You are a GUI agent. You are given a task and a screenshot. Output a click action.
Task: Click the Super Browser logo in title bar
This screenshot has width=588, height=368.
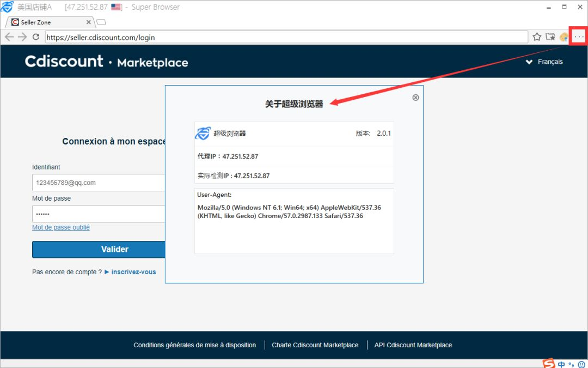click(x=7, y=7)
